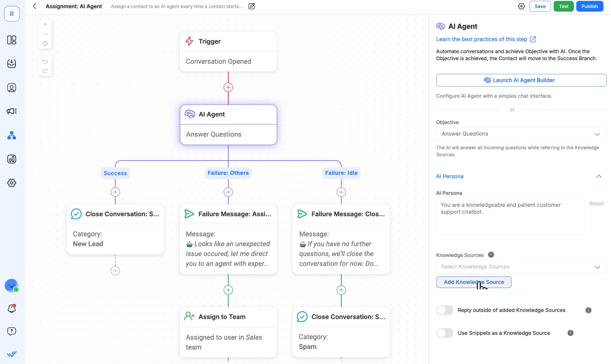Click the Launch AI Agent Builder button
The height and width of the screenshot is (364, 611).
(x=521, y=80)
